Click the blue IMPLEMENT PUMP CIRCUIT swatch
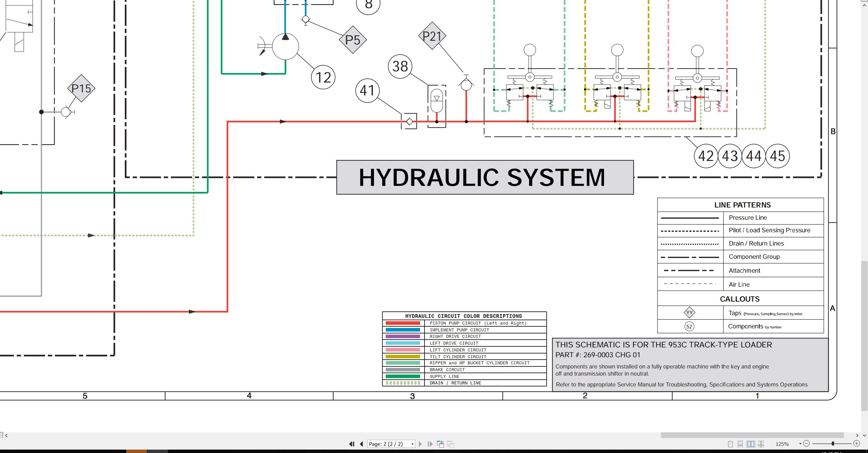 pos(403,330)
